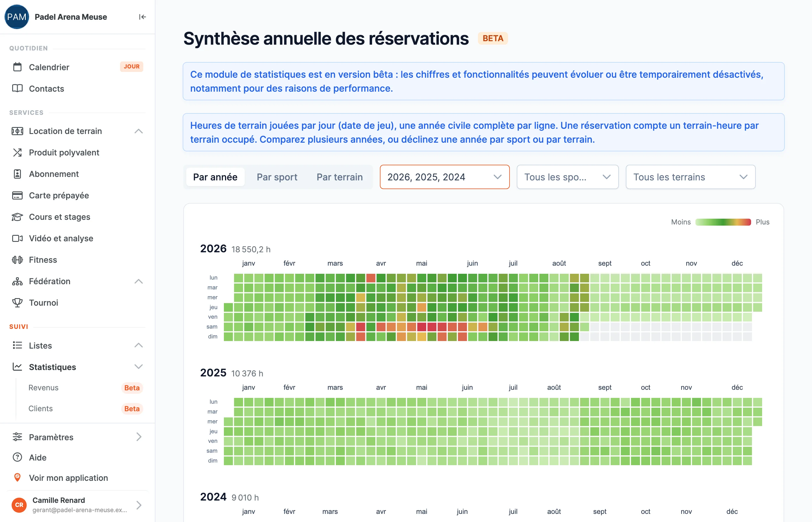This screenshot has width=812, height=522.
Task: Click the Fédération hierarchy icon
Action: pos(17,281)
